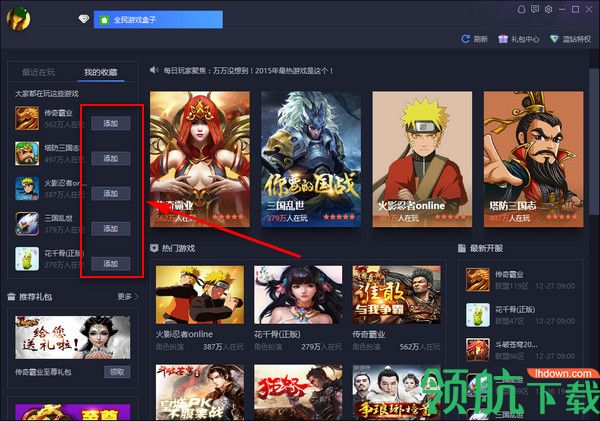Click 火影忍者online title under hot games
This screenshot has width=600, height=421.
tap(184, 334)
